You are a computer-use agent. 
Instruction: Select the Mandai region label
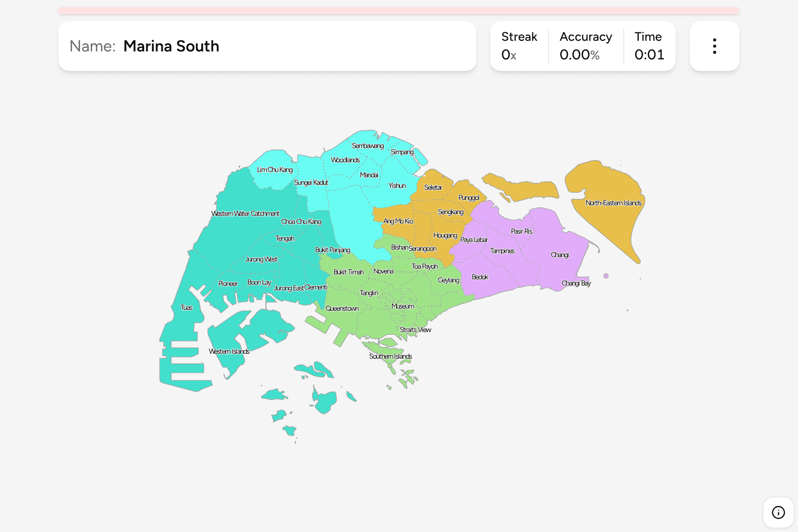(369, 175)
